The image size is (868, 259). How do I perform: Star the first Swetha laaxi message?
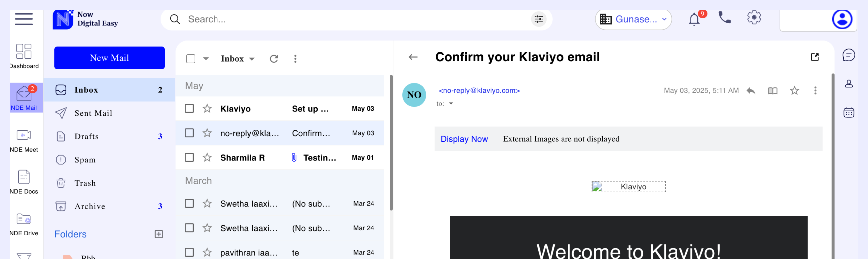pos(207,203)
